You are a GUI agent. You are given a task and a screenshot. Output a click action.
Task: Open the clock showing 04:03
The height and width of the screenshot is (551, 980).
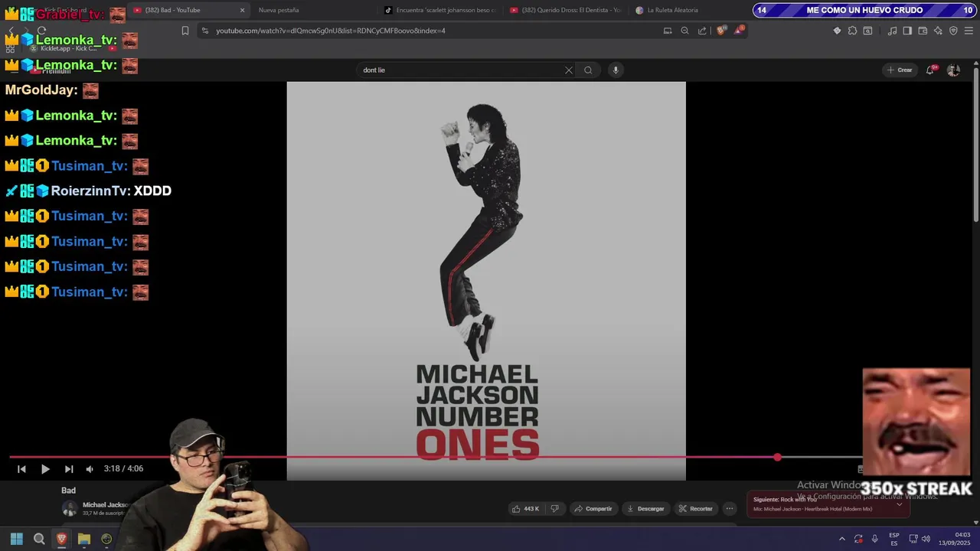955,539
